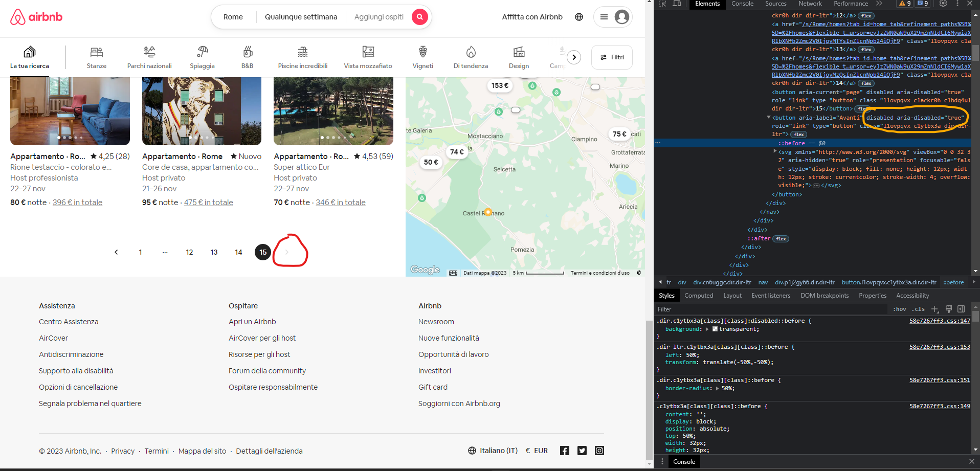The width and height of the screenshot is (980, 471).
Task: Toggle the :hov element state panel
Action: 900,309
